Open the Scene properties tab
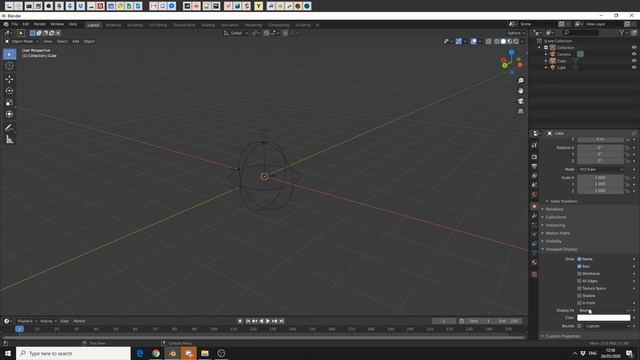 534,185
